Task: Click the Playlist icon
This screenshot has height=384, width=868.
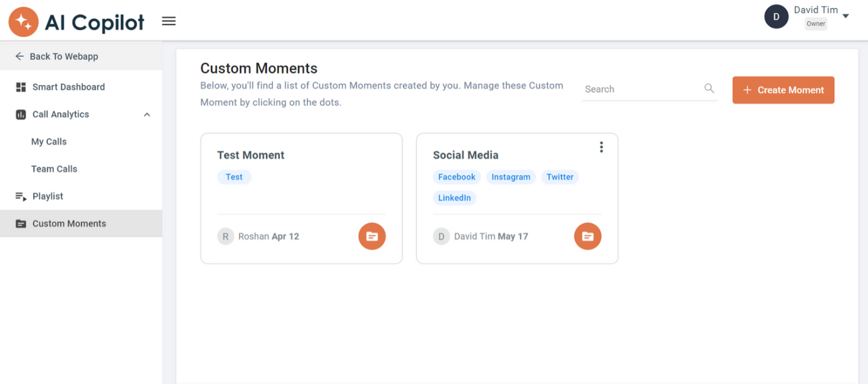Action: point(21,197)
